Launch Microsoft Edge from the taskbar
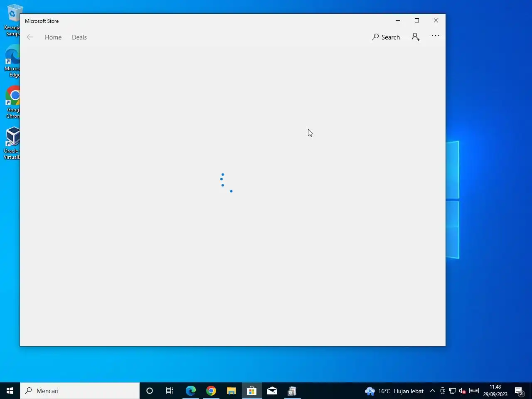The height and width of the screenshot is (399, 532). 190,391
